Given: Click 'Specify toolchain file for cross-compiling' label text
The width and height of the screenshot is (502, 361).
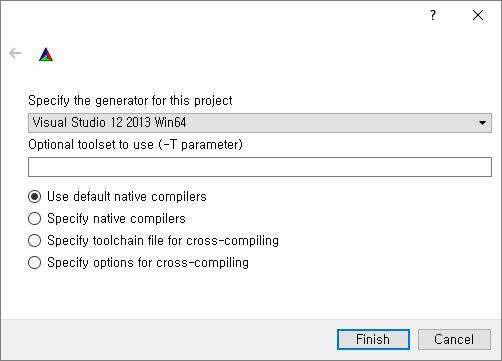Looking at the screenshot, I should [163, 241].
